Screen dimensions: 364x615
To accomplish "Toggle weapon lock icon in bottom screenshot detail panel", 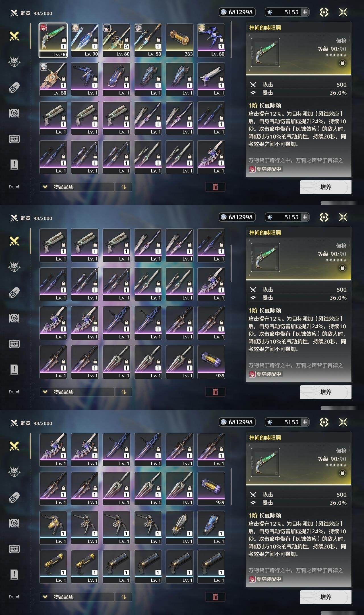I will pos(342,473).
